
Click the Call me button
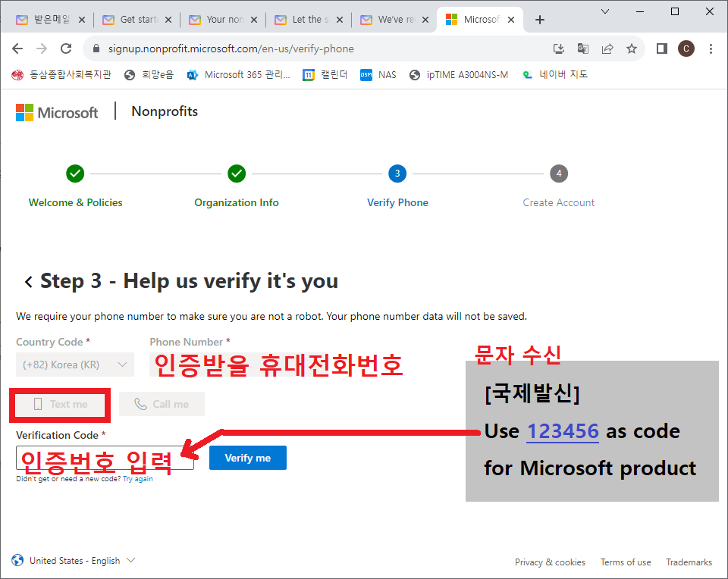click(162, 404)
